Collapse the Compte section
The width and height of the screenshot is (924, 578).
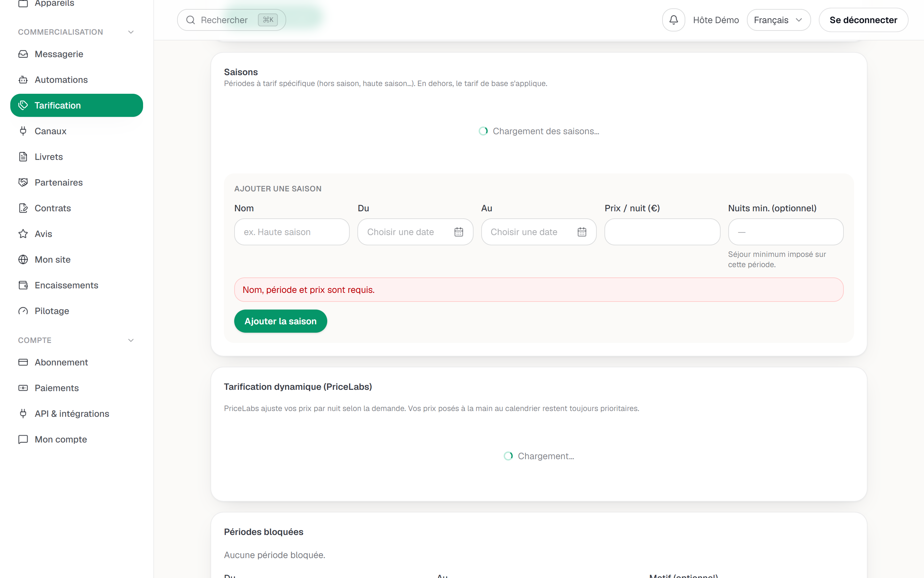[x=131, y=340]
